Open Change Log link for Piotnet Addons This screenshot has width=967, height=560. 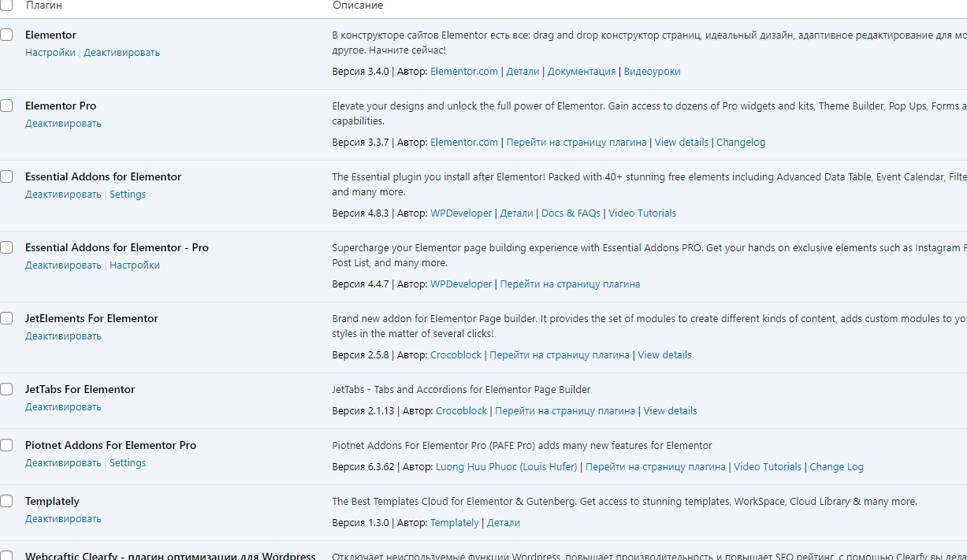(x=836, y=467)
